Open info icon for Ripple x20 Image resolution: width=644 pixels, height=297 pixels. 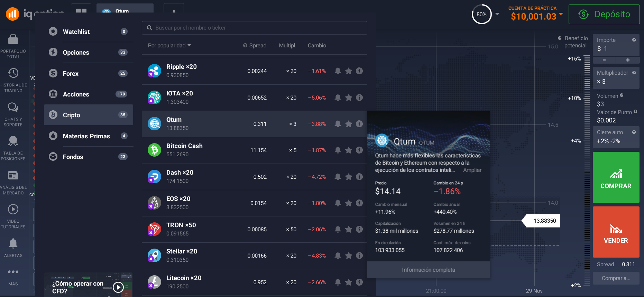pos(359,71)
